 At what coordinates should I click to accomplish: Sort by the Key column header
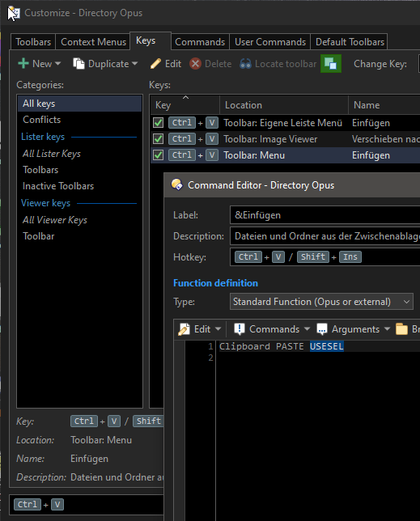coord(185,105)
